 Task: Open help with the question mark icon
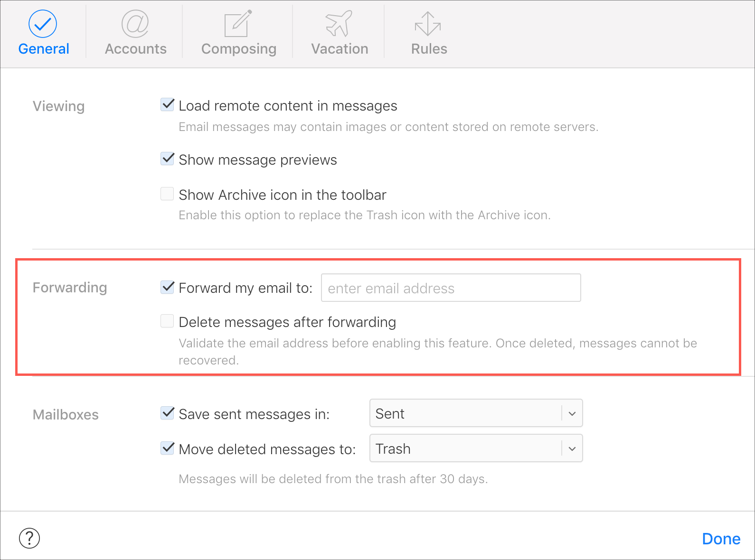point(29,538)
